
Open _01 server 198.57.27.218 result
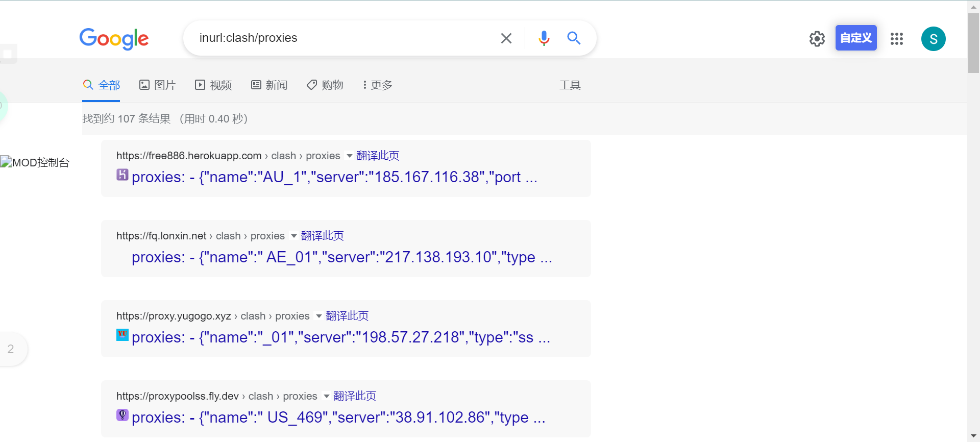pos(341,337)
